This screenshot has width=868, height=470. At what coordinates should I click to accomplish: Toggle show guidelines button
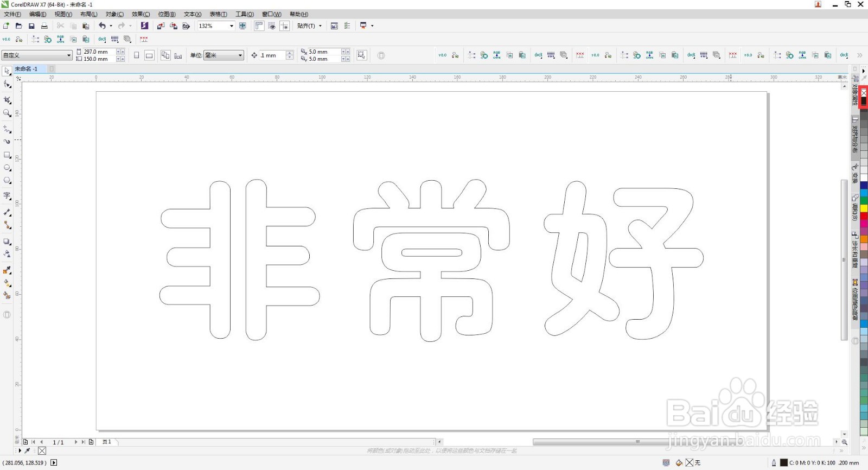click(284, 26)
